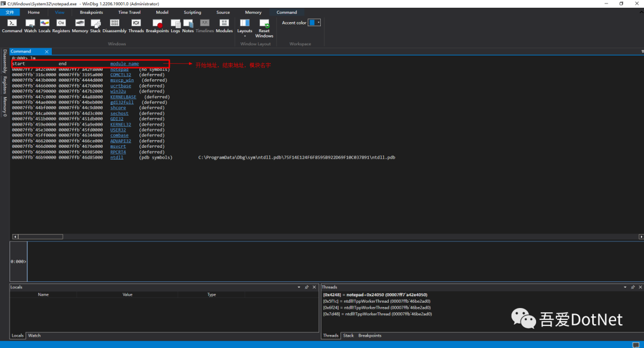Switch to the Stack tab in Threads panel
Screen dimensions: 644x348
pyautogui.click(x=348, y=335)
